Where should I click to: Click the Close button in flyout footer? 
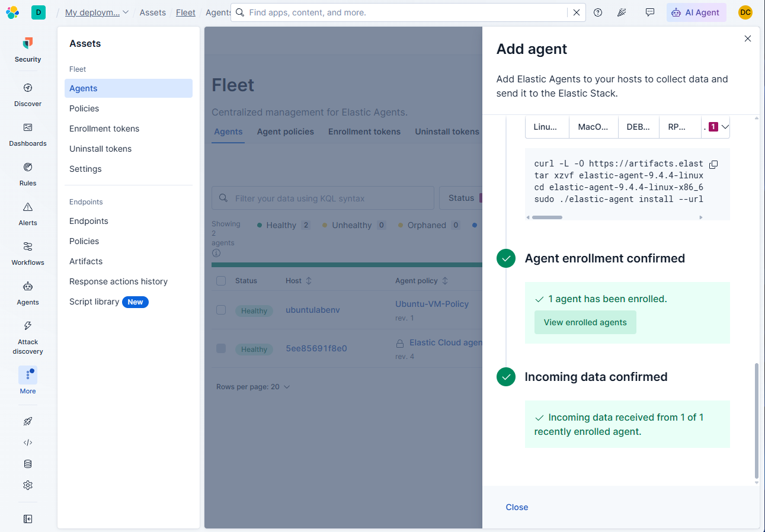point(517,507)
